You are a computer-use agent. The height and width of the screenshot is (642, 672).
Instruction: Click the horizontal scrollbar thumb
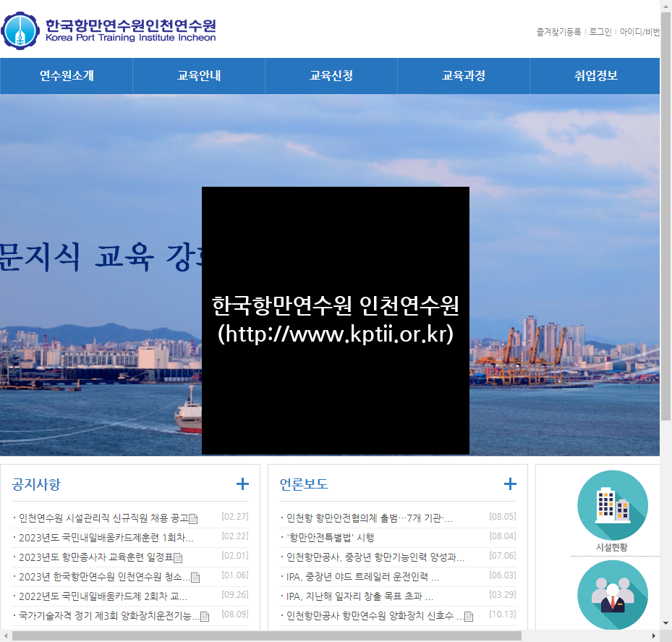[x=267, y=635]
